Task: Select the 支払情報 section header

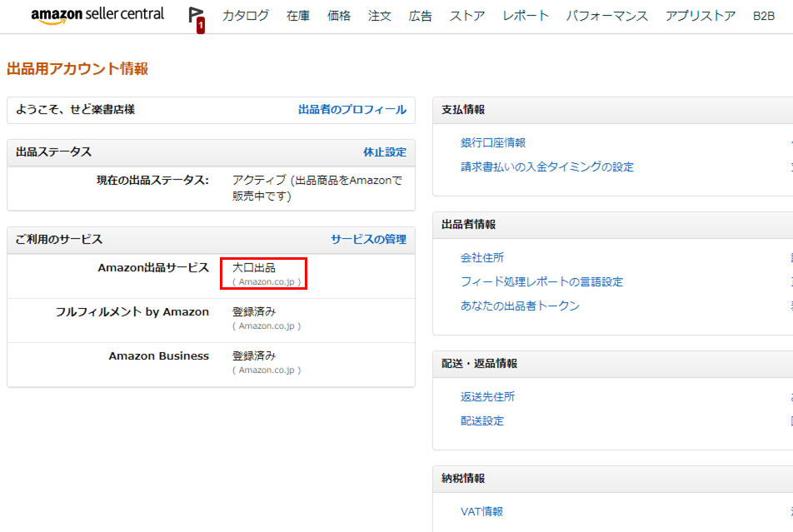Action: click(x=463, y=109)
